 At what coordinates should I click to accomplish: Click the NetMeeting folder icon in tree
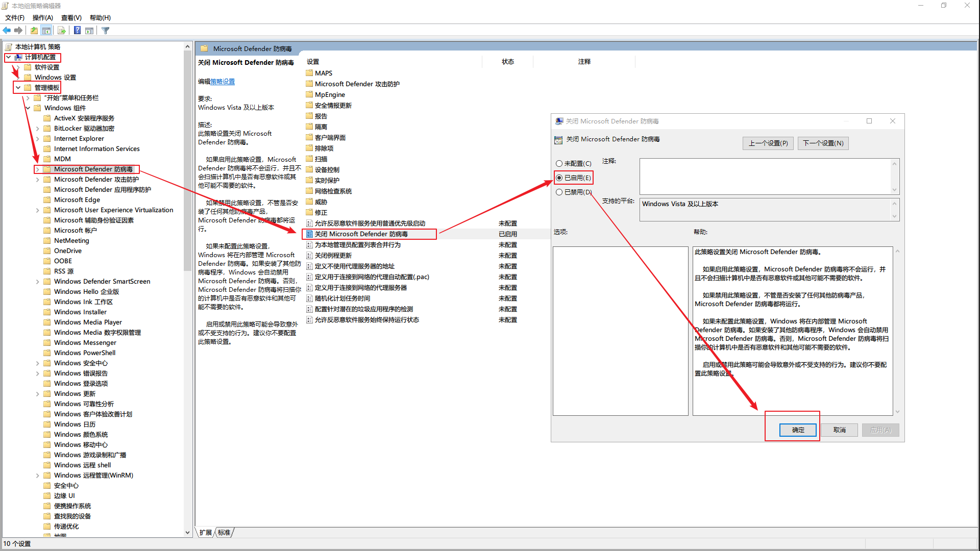point(47,241)
